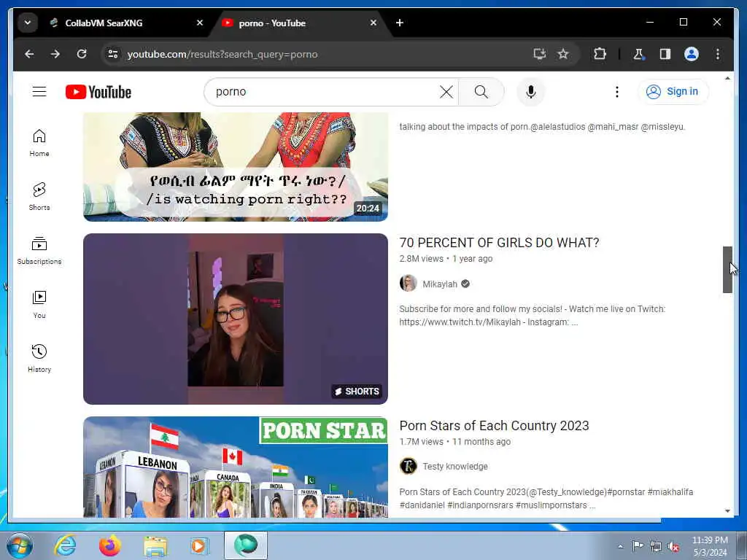Open network tray icon
Image resolution: width=747 pixels, height=560 pixels.
656,546
